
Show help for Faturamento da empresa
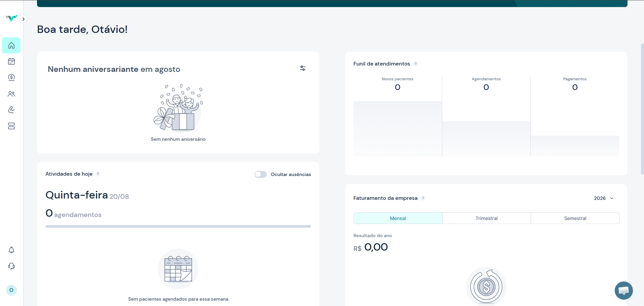click(423, 198)
